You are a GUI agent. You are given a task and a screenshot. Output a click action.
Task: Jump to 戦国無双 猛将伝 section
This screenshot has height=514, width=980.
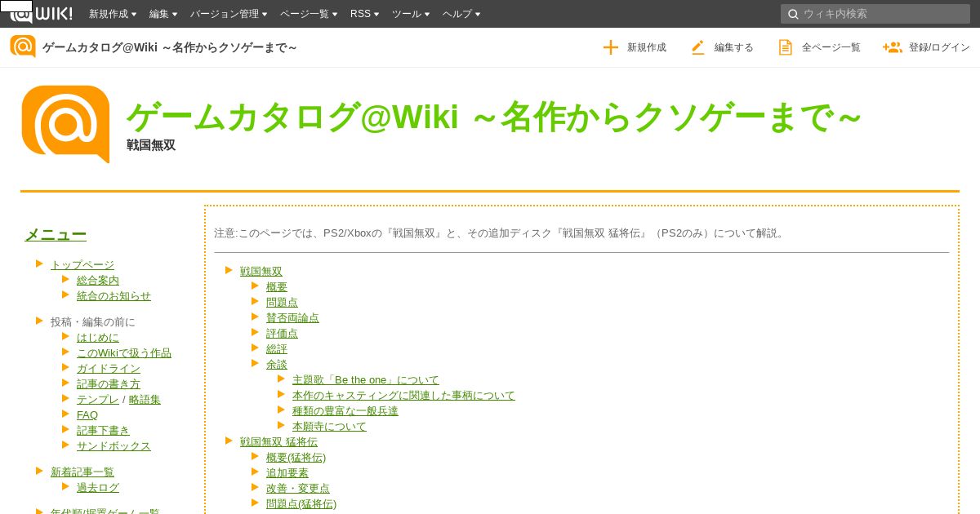click(278, 441)
